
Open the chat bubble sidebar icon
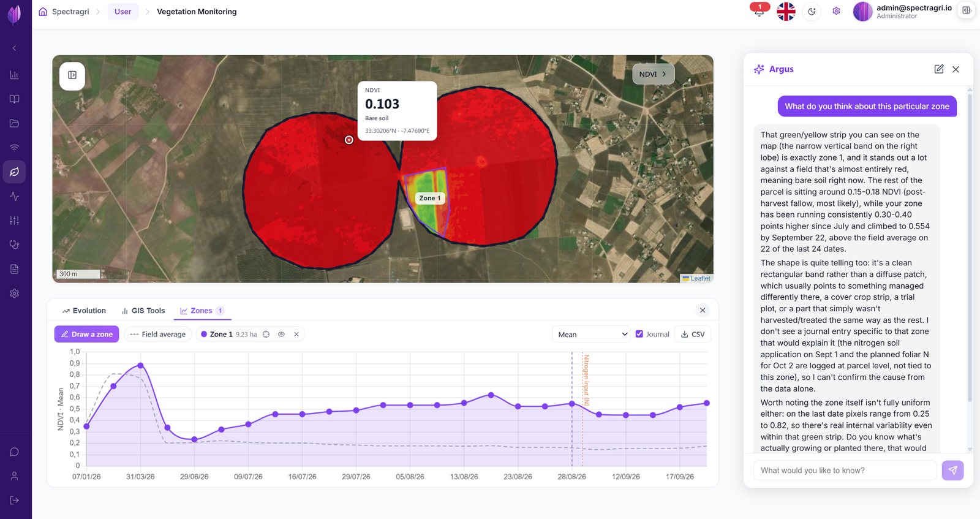pos(15,452)
